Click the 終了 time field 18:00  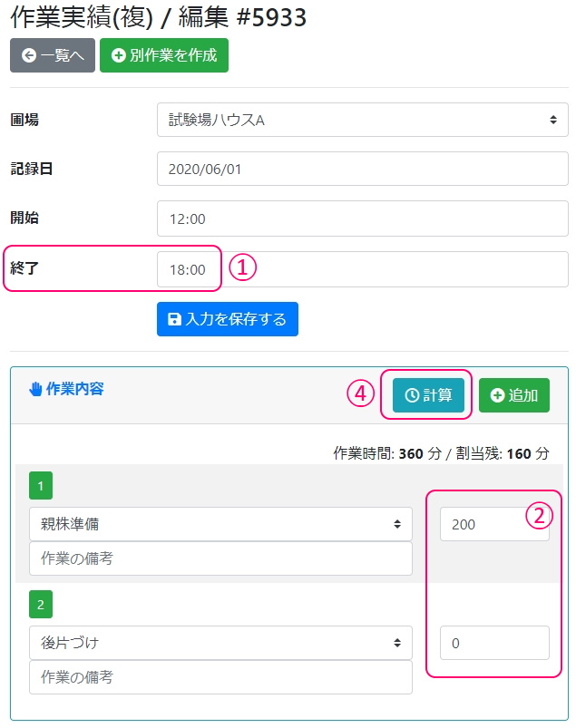(x=362, y=269)
